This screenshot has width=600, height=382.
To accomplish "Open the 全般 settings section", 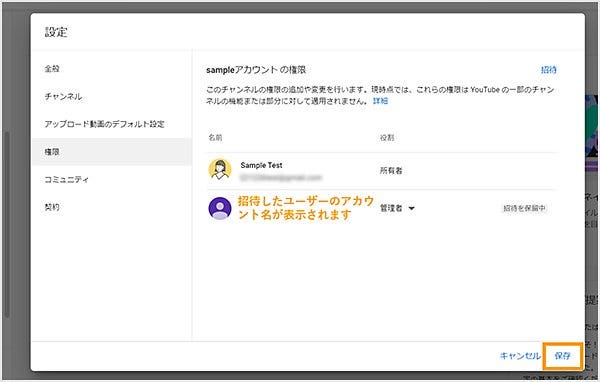I will (52, 69).
